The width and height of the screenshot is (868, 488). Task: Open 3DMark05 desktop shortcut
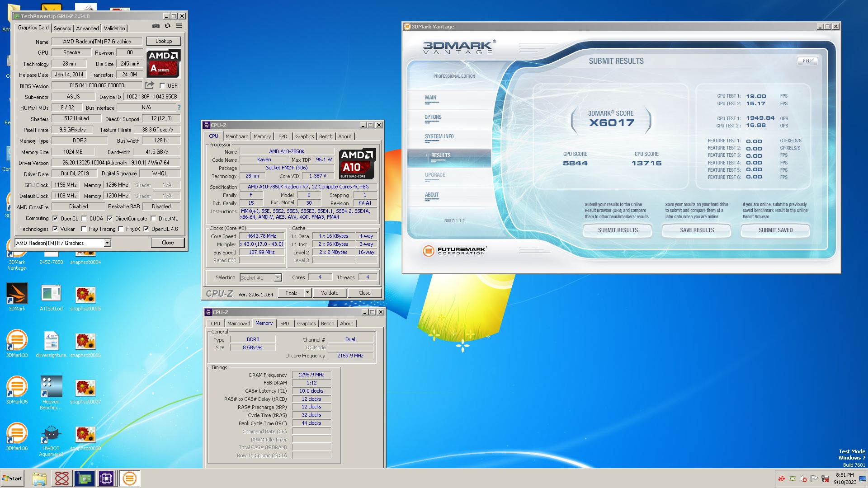(x=17, y=390)
